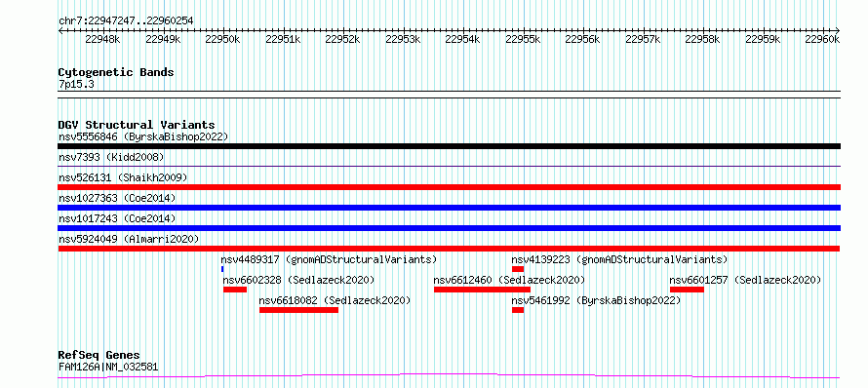Screen dimensions: 868x388
Task: Click the 22954k ruler tick label
Action: coord(463,39)
